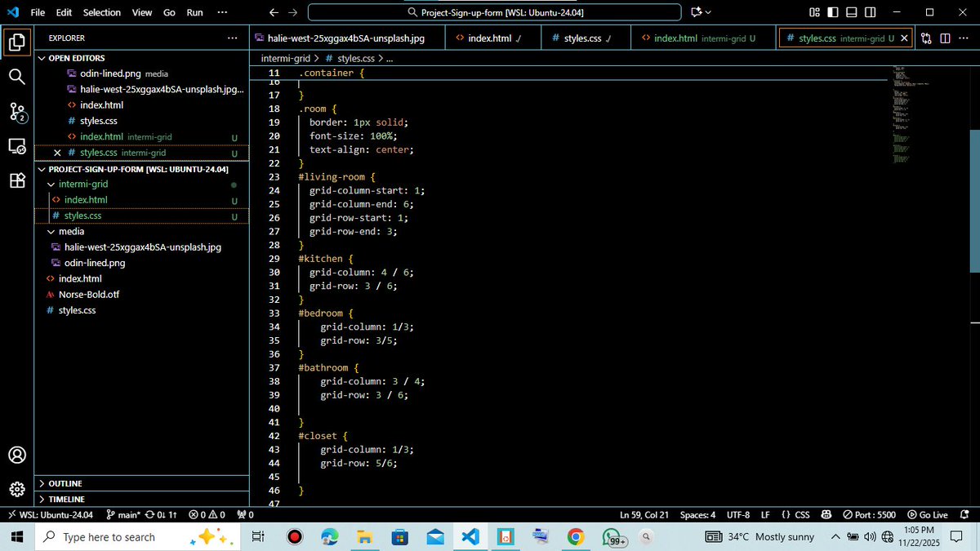Viewport: 980px width, 551px height.
Task: Toggle the Secondary Side Bar visibility
Action: coord(868,12)
